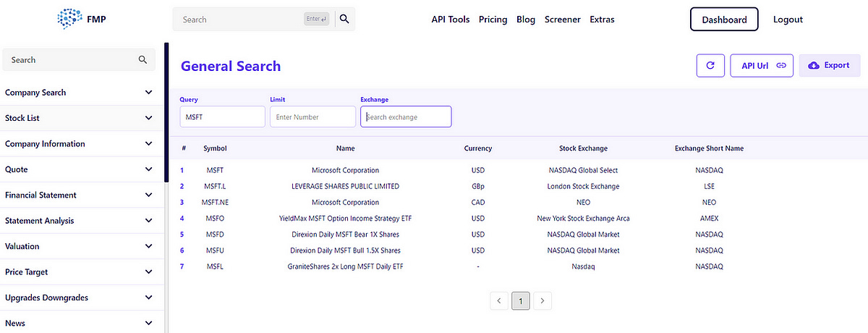Click the sidebar search magnifier icon
This screenshot has height=333, width=868.
(143, 60)
